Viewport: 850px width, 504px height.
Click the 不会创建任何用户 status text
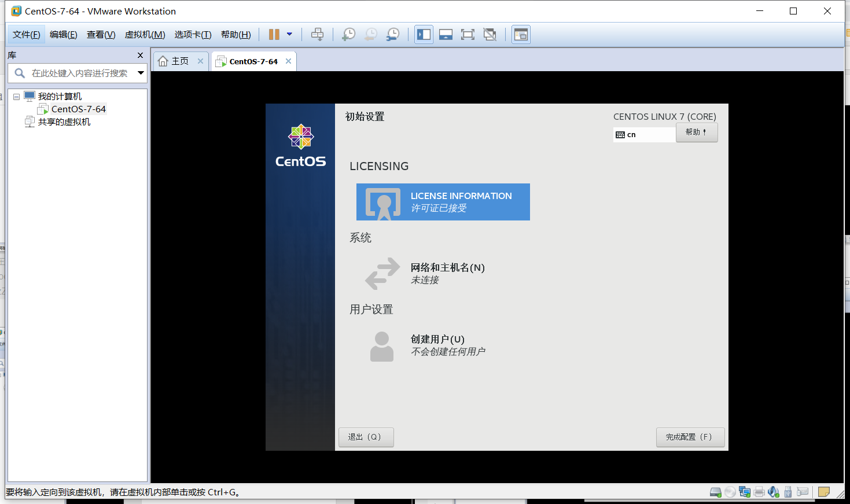tap(448, 352)
